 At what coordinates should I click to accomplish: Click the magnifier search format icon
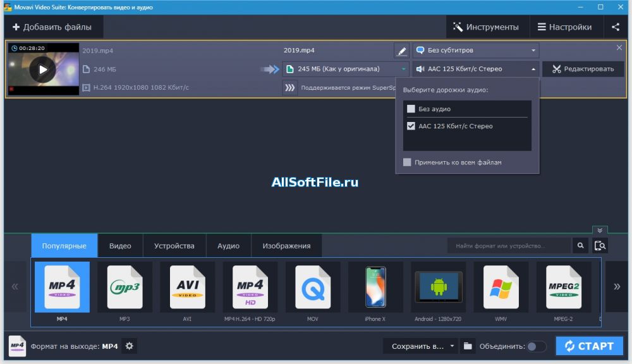coord(580,246)
